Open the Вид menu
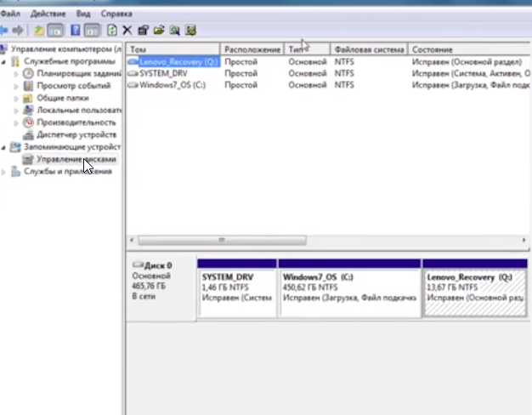This screenshot has height=415, width=532. pyautogui.click(x=83, y=14)
